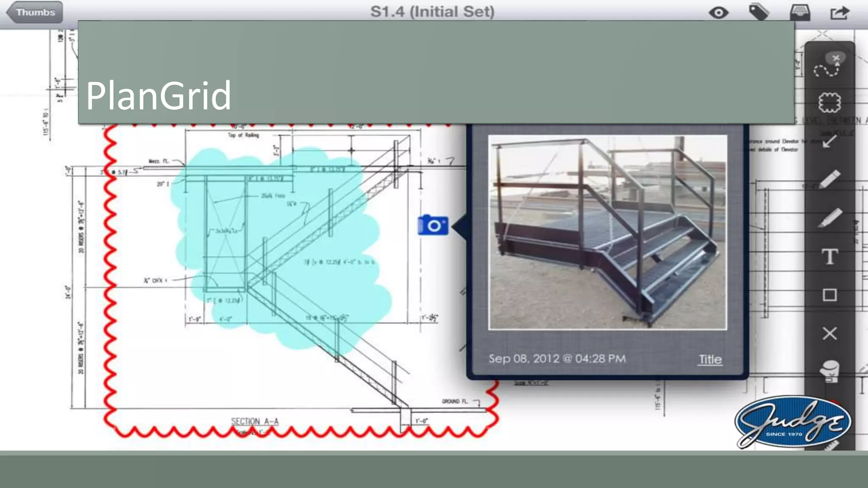868x488 pixels.
Task: Click the Title link under photo
Action: coord(710,359)
